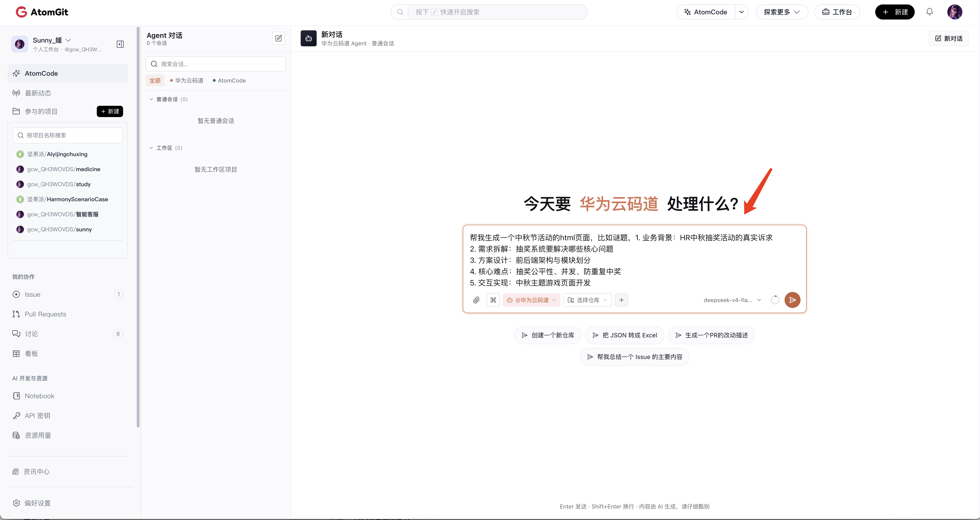The image size is (980, 520).
Task: Click the paperclip attachment icon
Action: click(476, 300)
